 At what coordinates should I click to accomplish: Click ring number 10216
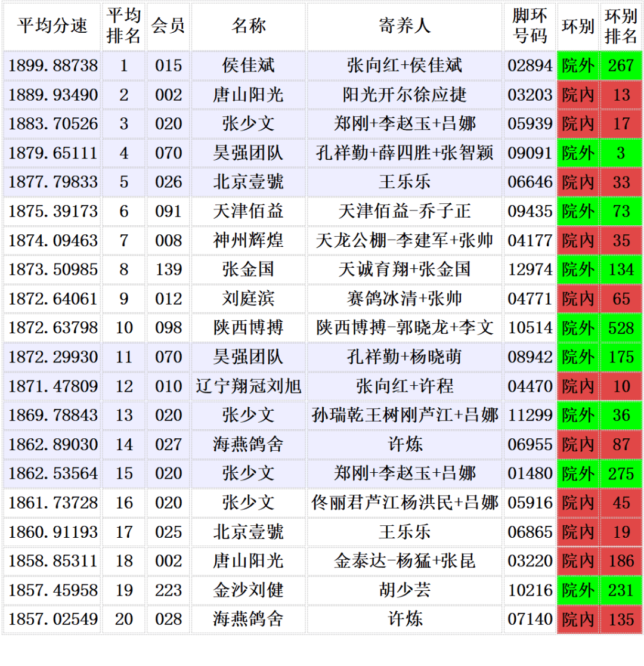[x=530, y=590]
